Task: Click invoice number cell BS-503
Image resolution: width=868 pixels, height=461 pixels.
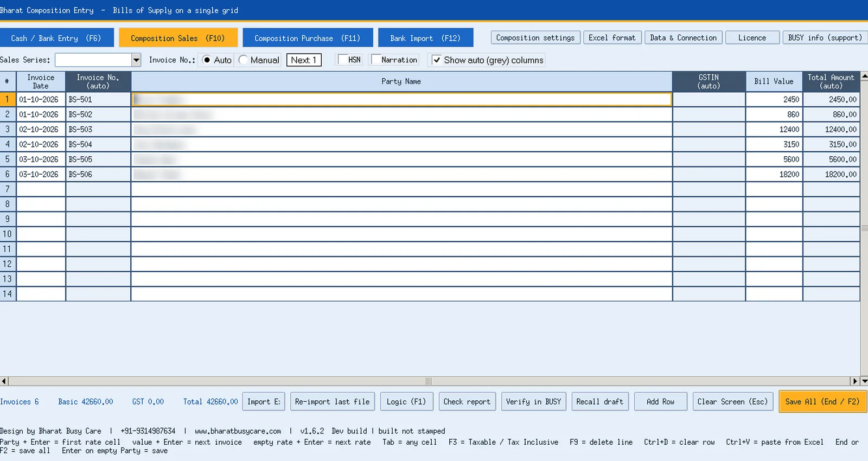Action: [x=98, y=129]
